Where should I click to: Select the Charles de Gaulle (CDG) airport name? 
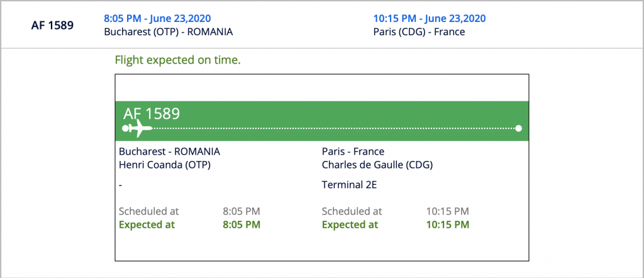coord(377,165)
